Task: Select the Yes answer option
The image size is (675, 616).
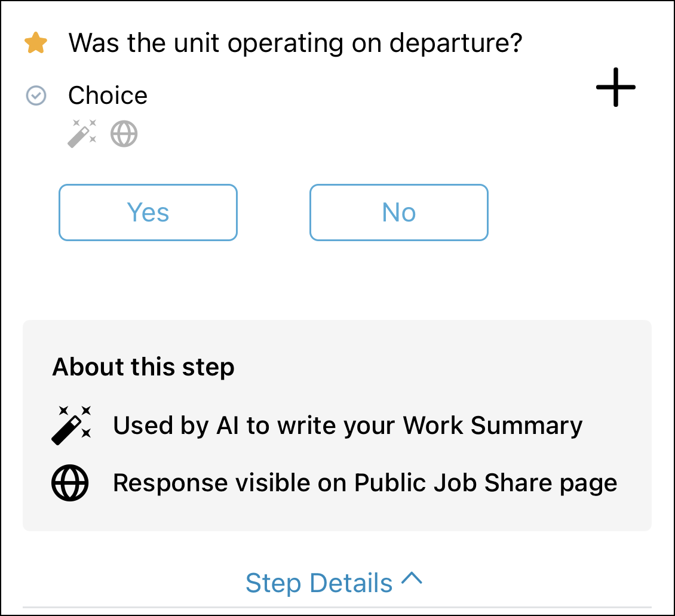Action: (x=148, y=212)
